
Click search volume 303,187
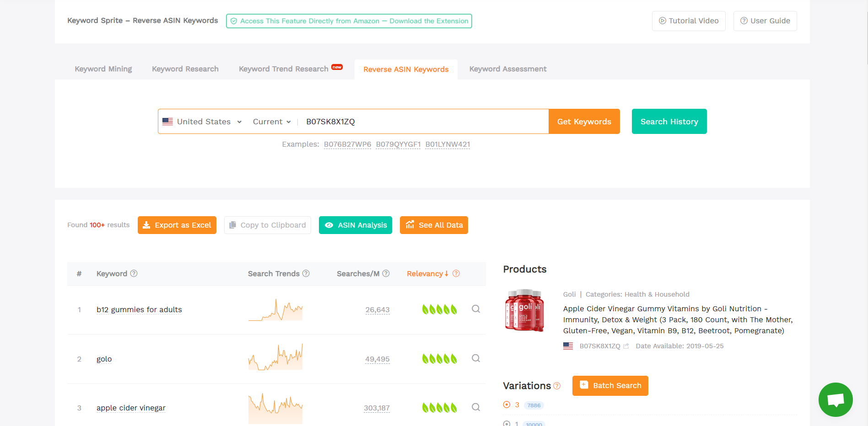377,408
